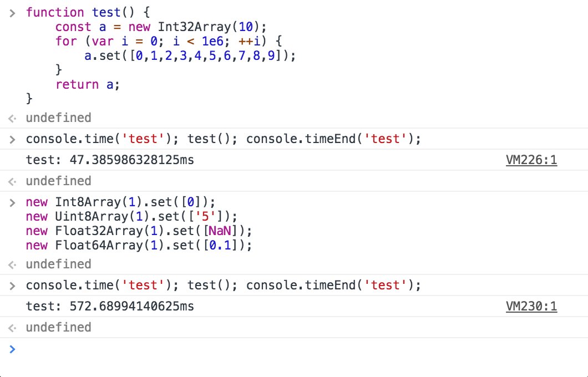This screenshot has width=588, height=377.
Task: Open the VM230:1 source link
Action: click(x=532, y=305)
